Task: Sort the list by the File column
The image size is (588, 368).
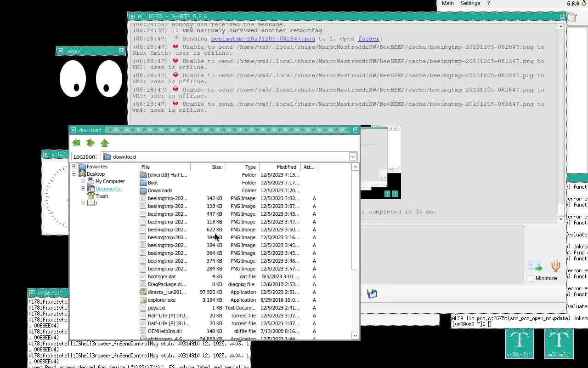Action: tap(164, 167)
